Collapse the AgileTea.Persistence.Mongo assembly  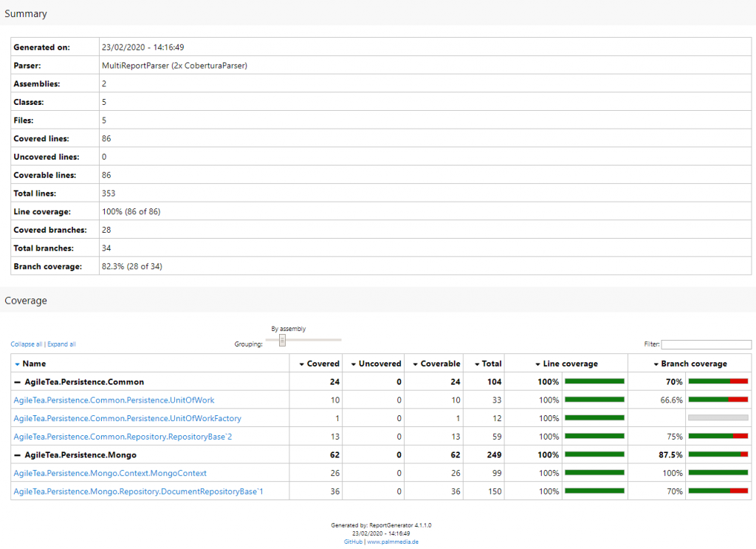tap(18, 455)
